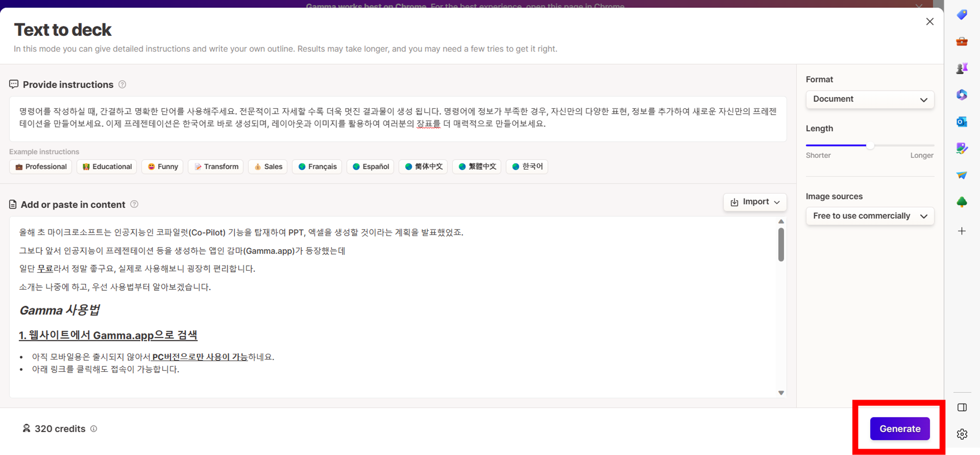Viewport: 980px width, 455px height.
Task: Open the Image Creator icon in the sidebar
Action: [x=962, y=148]
